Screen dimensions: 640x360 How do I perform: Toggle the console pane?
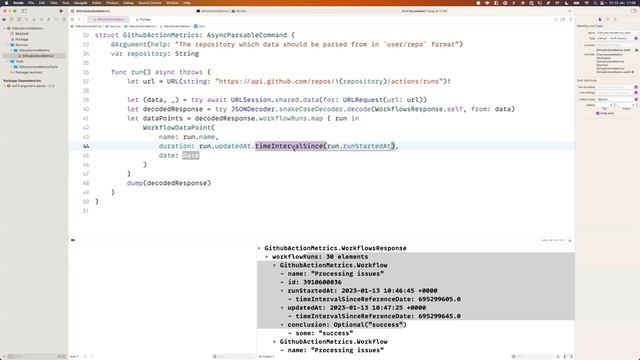[571, 356]
